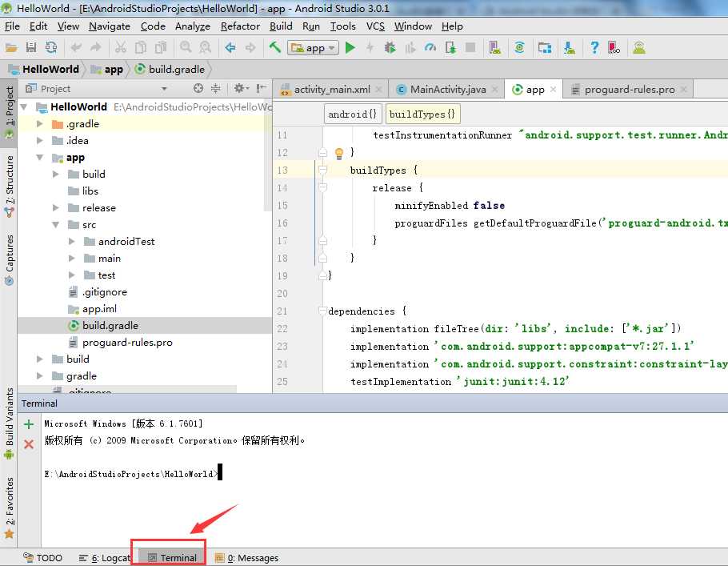728x566 pixels.
Task: Close terminal session with red X
Action: 29,444
